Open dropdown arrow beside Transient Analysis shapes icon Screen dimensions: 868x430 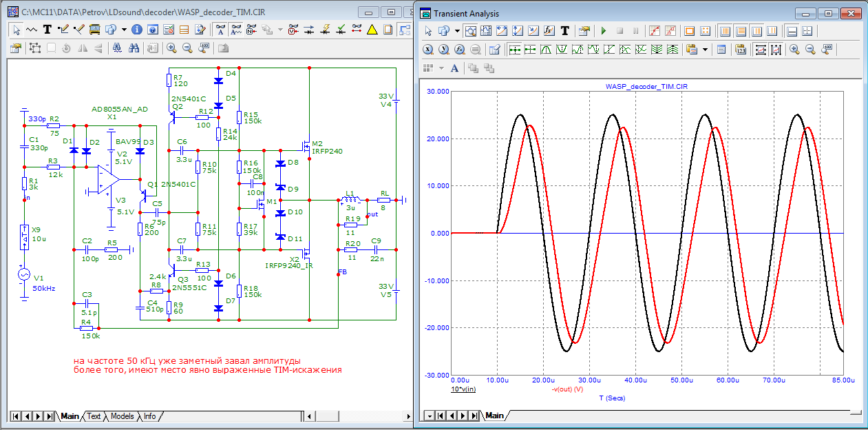click(x=457, y=31)
